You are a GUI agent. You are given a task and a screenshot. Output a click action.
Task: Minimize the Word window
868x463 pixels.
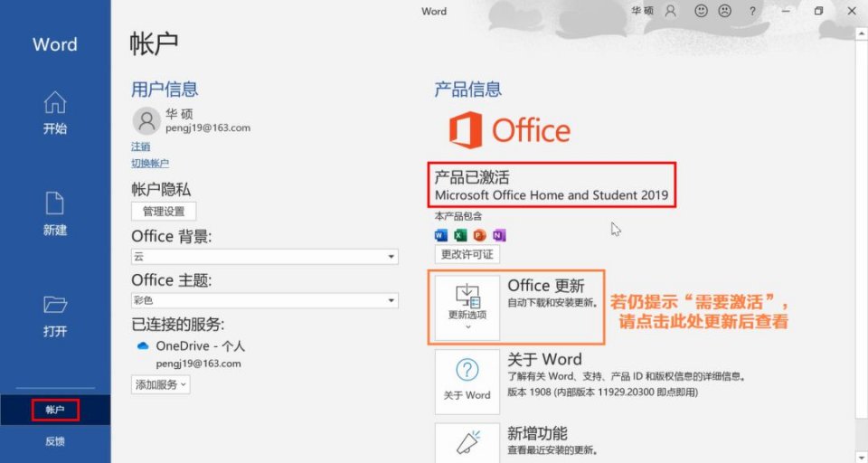[x=786, y=11]
